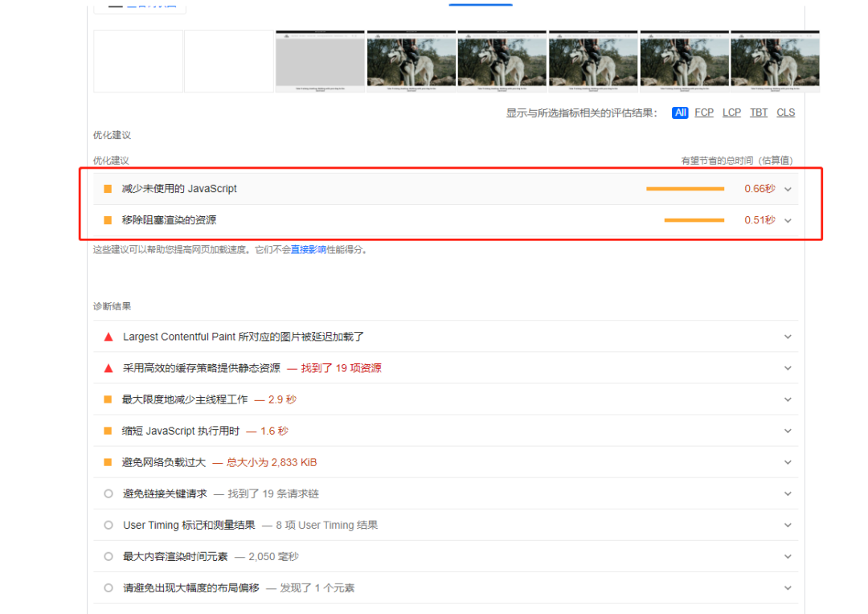Click the last filmstrip screenshot thumbnail

775,61
